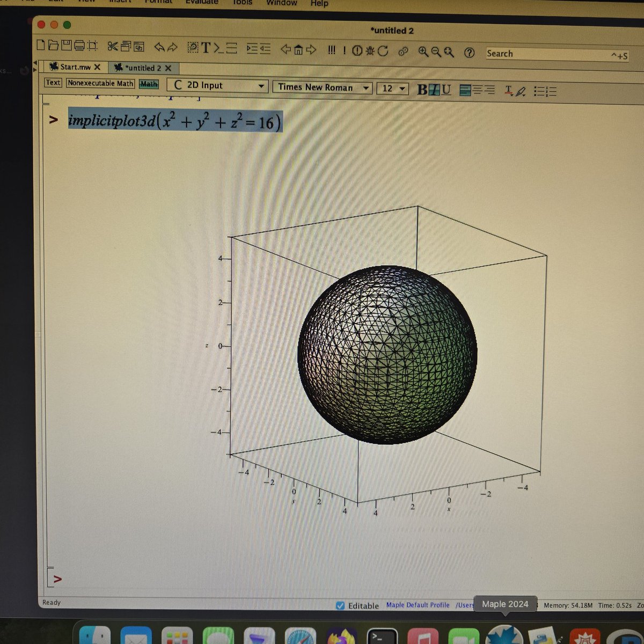This screenshot has height=644, width=644.
Task: Switch to Text mode
Action: coord(53,82)
